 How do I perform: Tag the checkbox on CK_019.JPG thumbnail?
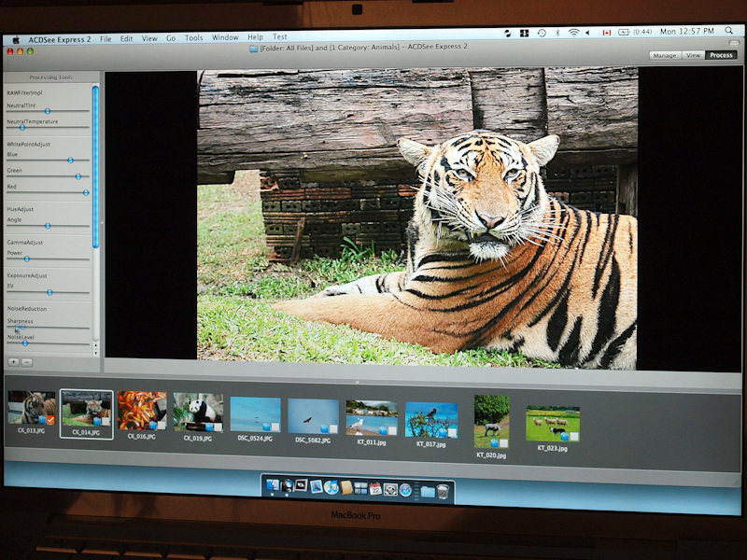[218, 427]
